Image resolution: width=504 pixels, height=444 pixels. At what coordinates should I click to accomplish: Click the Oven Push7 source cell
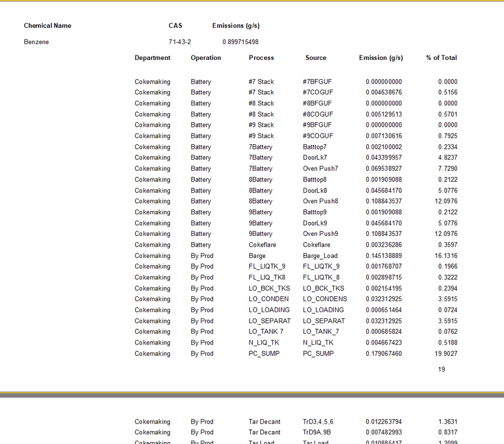point(320,169)
